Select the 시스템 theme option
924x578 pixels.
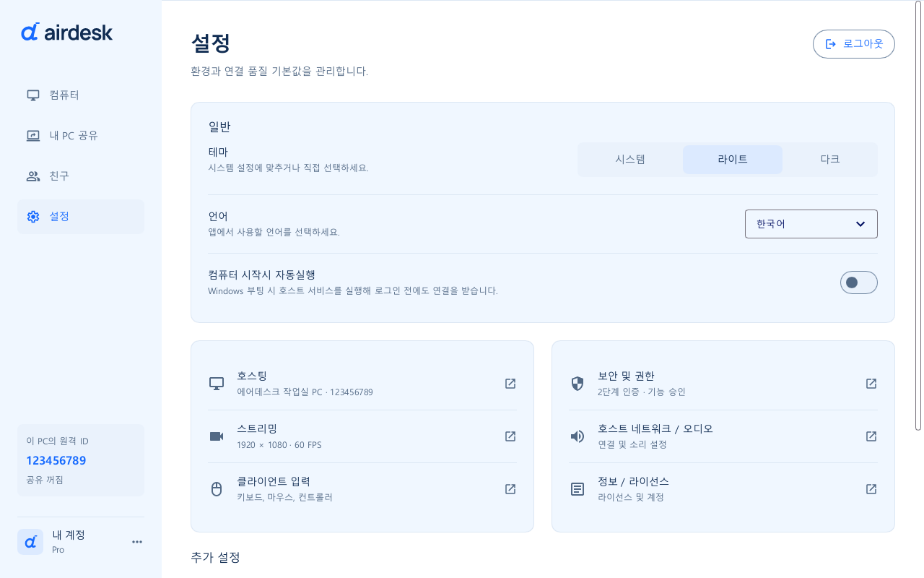pos(630,160)
